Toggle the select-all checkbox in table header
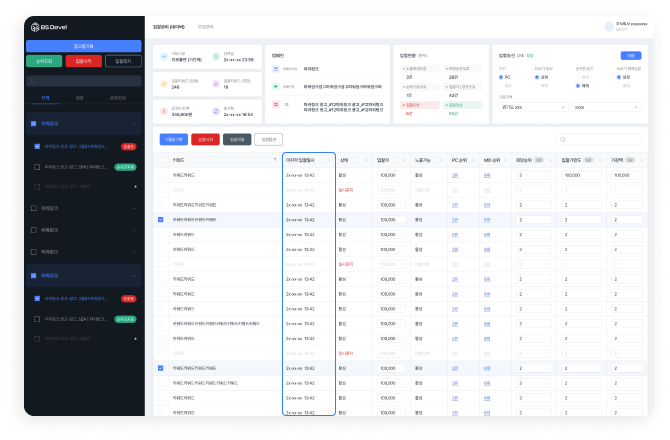This screenshot has width=670, height=440. tap(161, 160)
